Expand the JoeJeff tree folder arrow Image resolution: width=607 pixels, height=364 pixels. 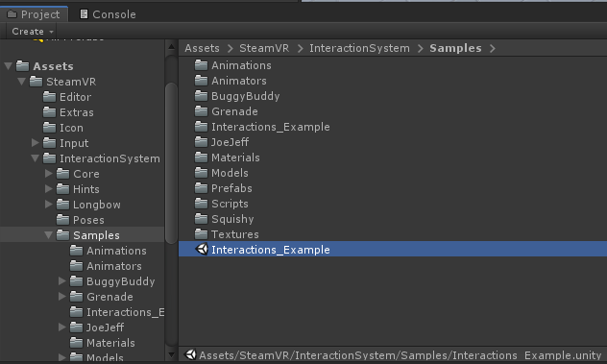click(62, 328)
